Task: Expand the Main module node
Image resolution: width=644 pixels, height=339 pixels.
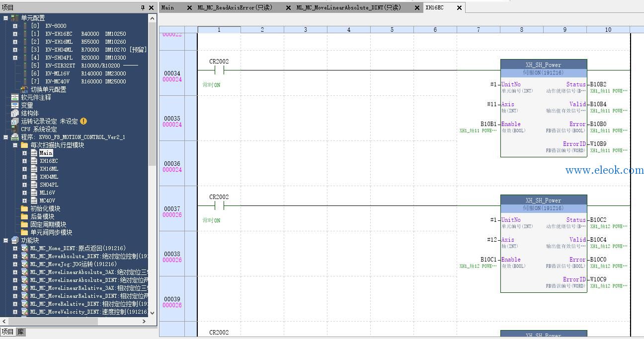Action: (x=24, y=153)
